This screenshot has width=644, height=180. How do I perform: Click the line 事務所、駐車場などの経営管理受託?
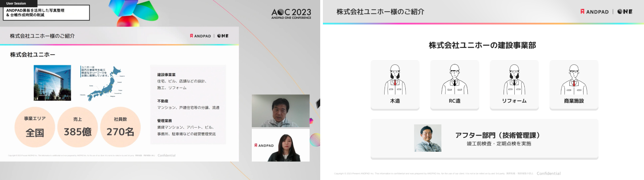(x=186, y=134)
